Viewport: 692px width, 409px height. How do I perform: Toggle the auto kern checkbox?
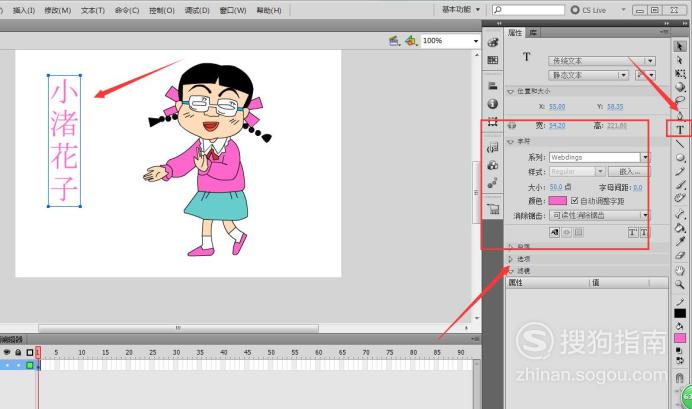574,201
